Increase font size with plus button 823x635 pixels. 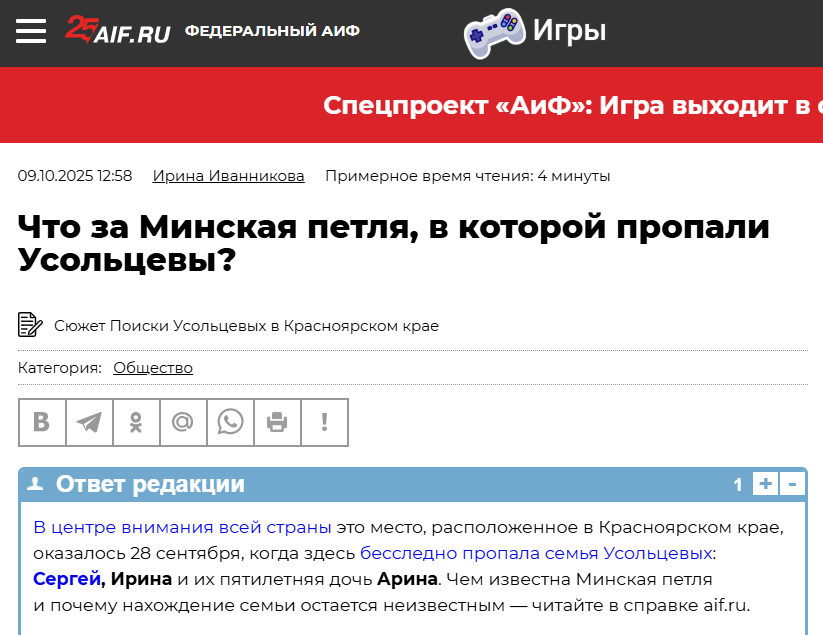pyautogui.click(x=765, y=485)
